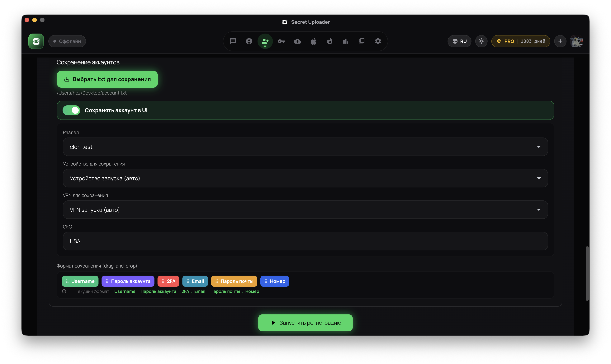611x364 pixels.
Task: Switch the RU language selector
Action: point(459,41)
